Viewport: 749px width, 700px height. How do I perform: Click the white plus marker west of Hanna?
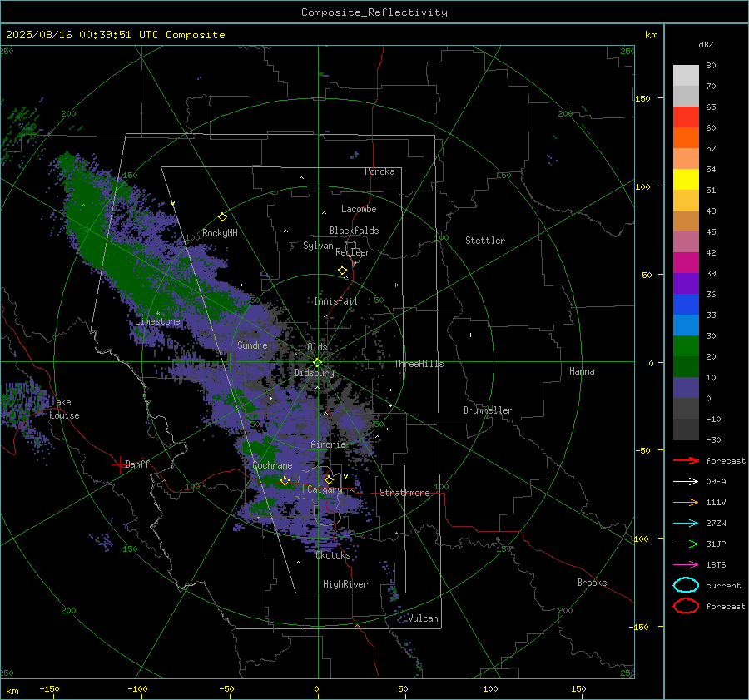(x=470, y=335)
